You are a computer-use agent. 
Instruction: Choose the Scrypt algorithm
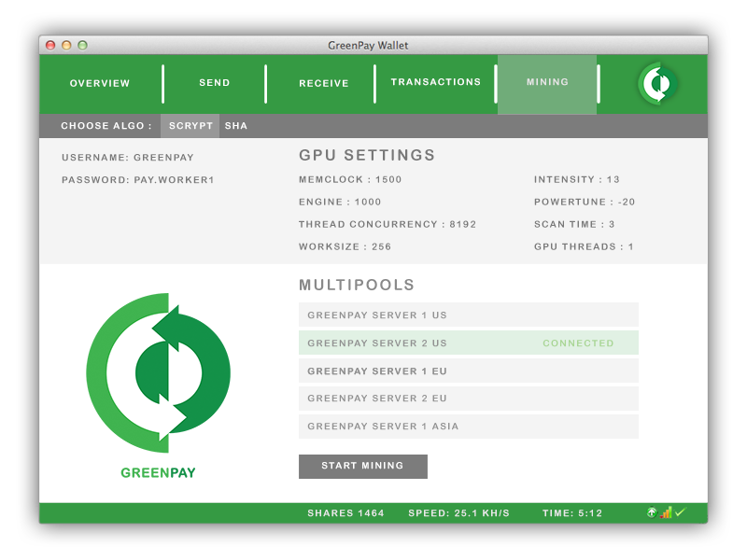[x=190, y=126]
